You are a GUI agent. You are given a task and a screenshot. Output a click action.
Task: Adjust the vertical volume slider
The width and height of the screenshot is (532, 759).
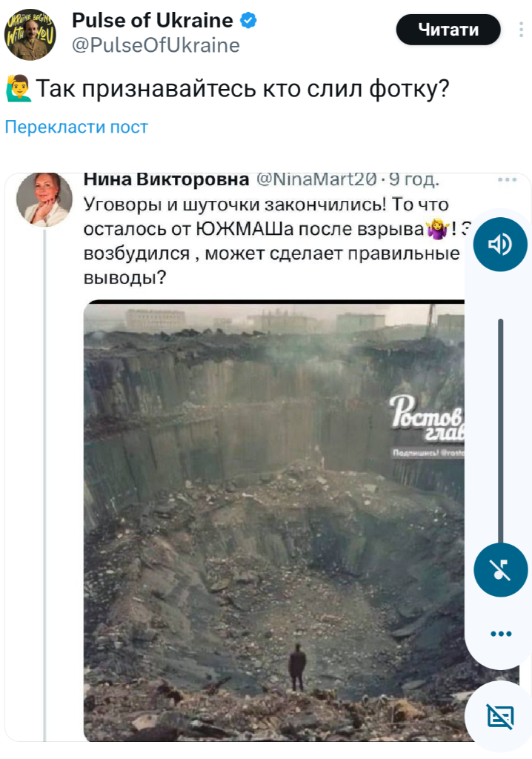pyautogui.click(x=501, y=430)
